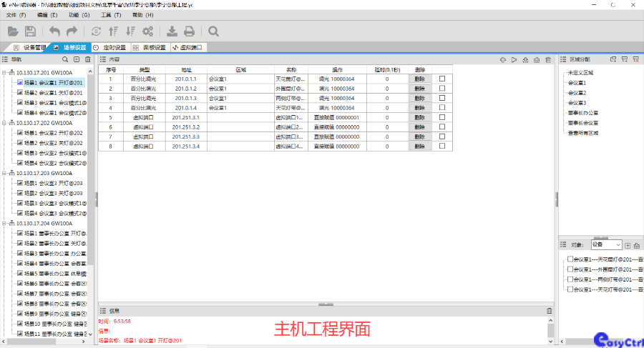Click the undo arrow in toolbar
Viewport: 644px width, 348px height.
coord(54,31)
